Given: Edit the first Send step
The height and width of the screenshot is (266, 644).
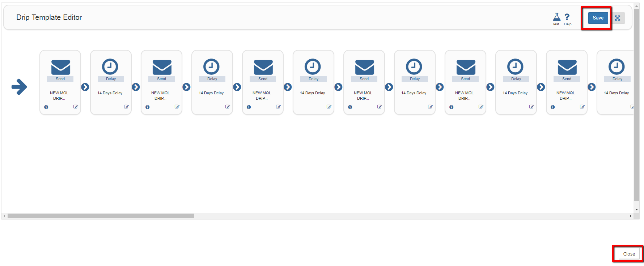Looking at the screenshot, I should point(76,107).
